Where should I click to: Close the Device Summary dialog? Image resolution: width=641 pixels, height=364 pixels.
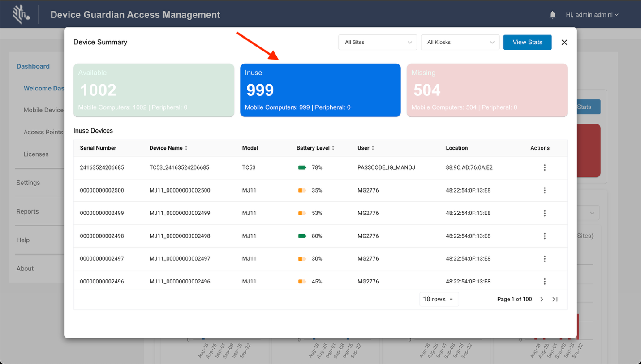click(564, 42)
